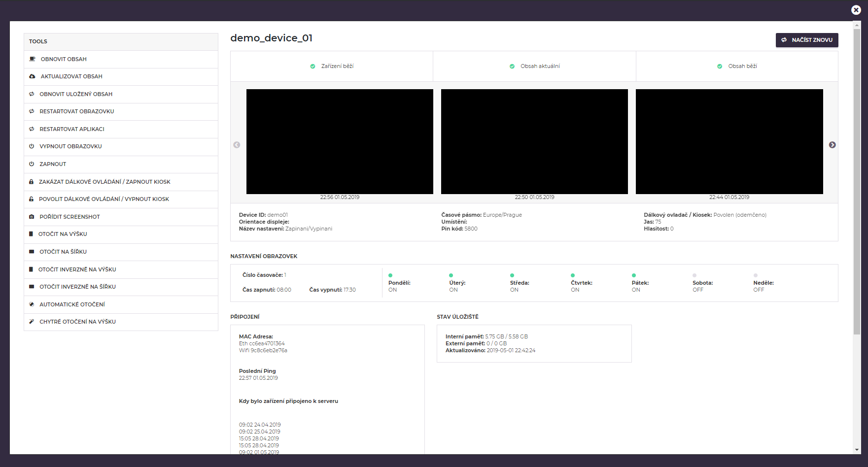Click the power icon beside Vypnout obrazovku
The width and height of the screenshot is (868, 467).
point(32,146)
